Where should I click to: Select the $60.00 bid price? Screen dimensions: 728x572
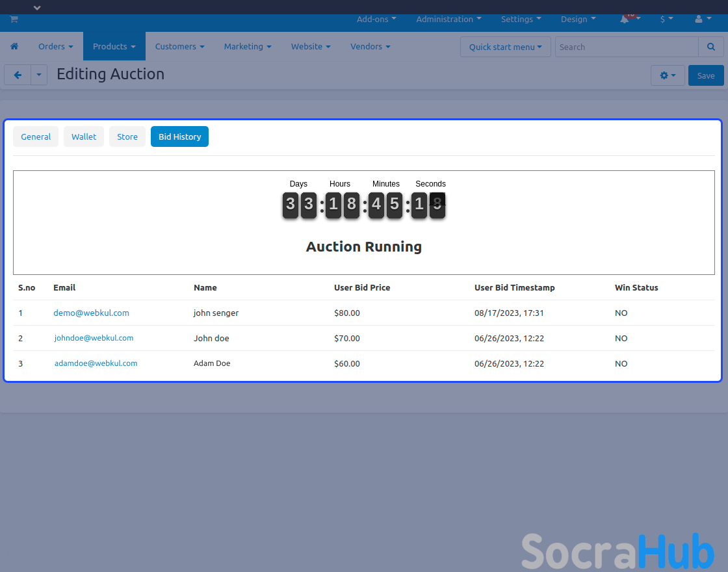(347, 363)
